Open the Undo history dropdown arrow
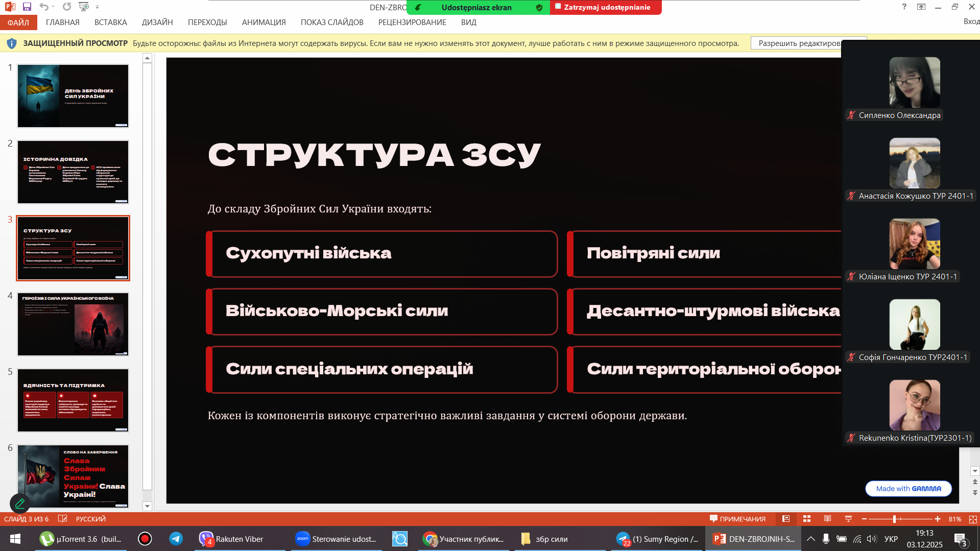Screen dimensions: 980x551 [53, 7]
